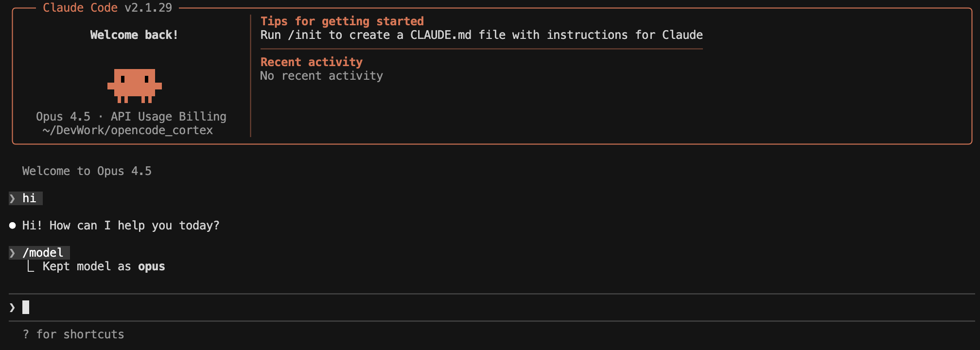This screenshot has width=980, height=350.
Task: Click the prompt chevron beside 'hi'
Action: pyautogui.click(x=12, y=198)
